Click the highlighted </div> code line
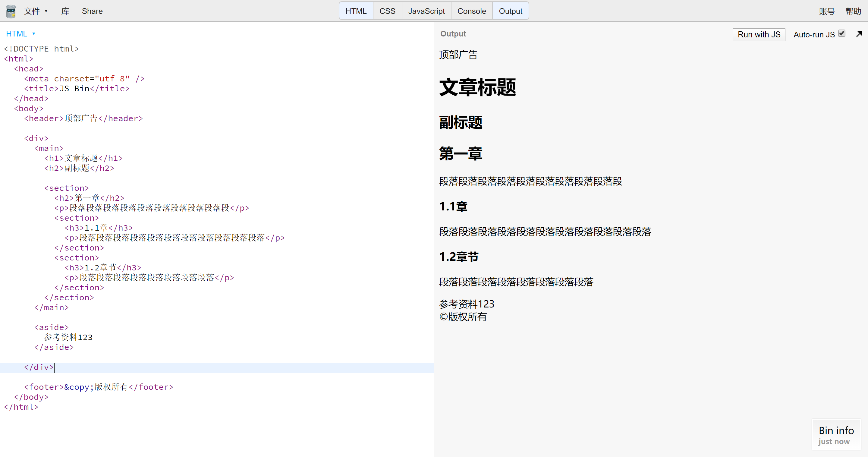Screen dimensions: 868x457 (x=39, y=367)
